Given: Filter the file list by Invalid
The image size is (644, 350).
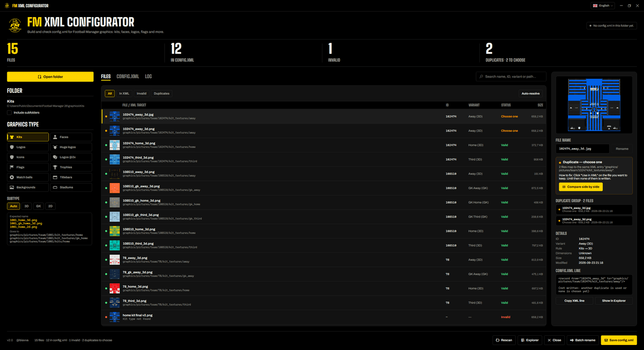Looking at the screenshot, I should pyautogui.click(x=141, y=93).
